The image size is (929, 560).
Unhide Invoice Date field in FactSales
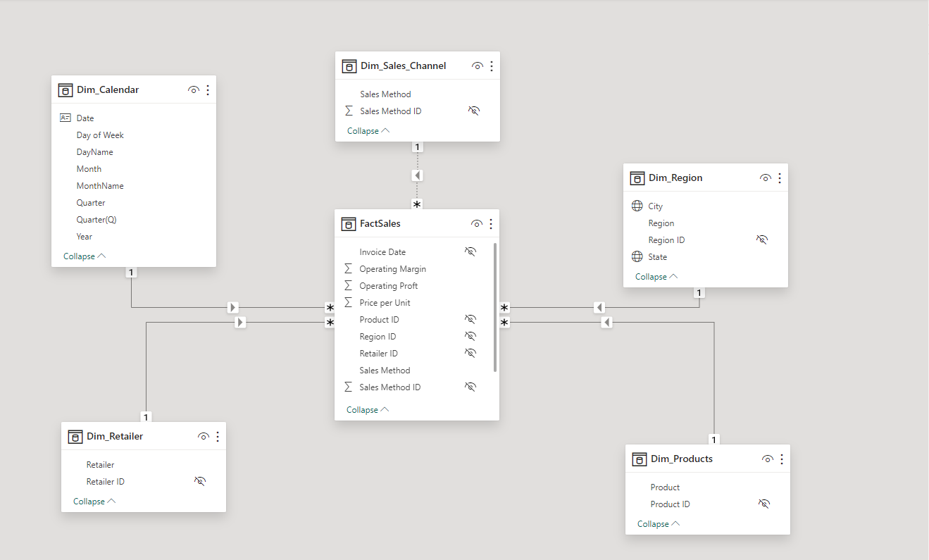pos(470,252)
